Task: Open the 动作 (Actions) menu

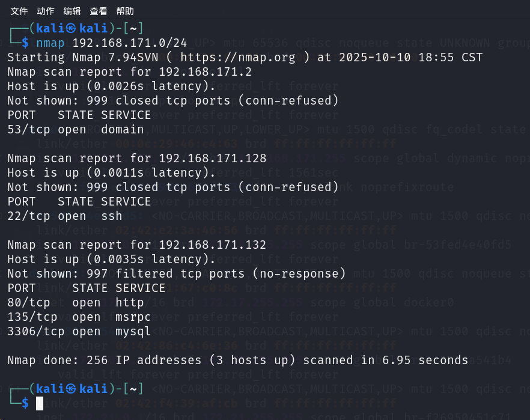Action: click(45, 11)
